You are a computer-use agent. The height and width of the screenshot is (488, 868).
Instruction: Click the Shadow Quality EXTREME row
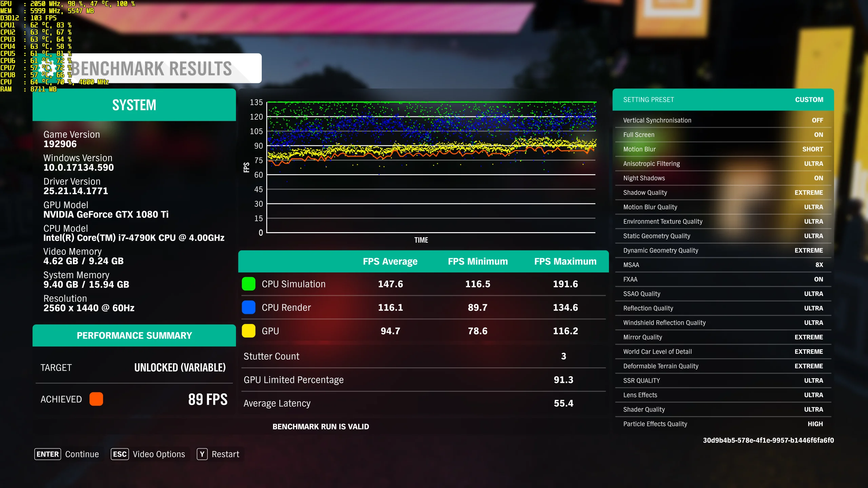(723, 192)
